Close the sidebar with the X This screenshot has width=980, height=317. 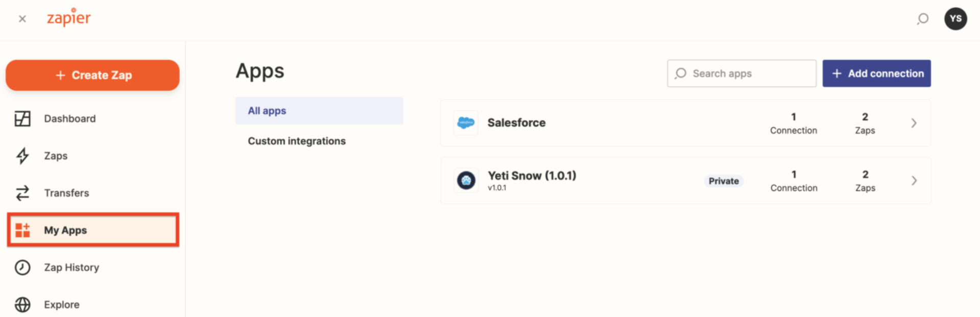(x=22, y=19)
